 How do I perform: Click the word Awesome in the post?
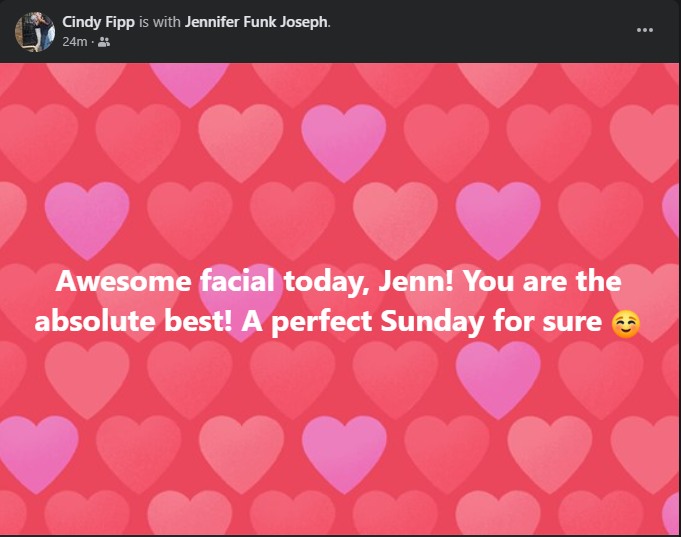tap(123, 282)
